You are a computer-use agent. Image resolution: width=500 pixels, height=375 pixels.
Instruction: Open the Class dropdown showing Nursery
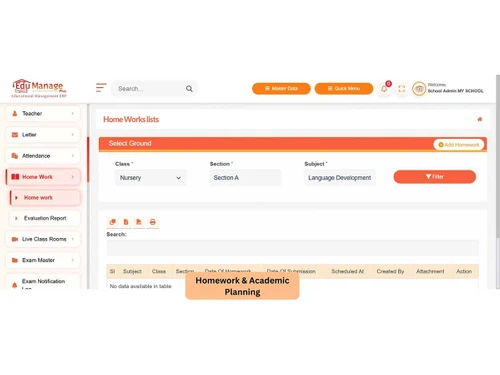click(151, 178)
